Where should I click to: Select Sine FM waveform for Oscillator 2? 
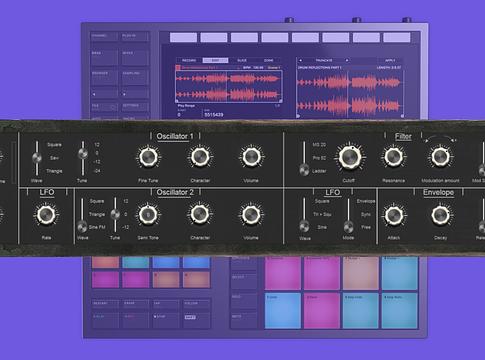97,227
